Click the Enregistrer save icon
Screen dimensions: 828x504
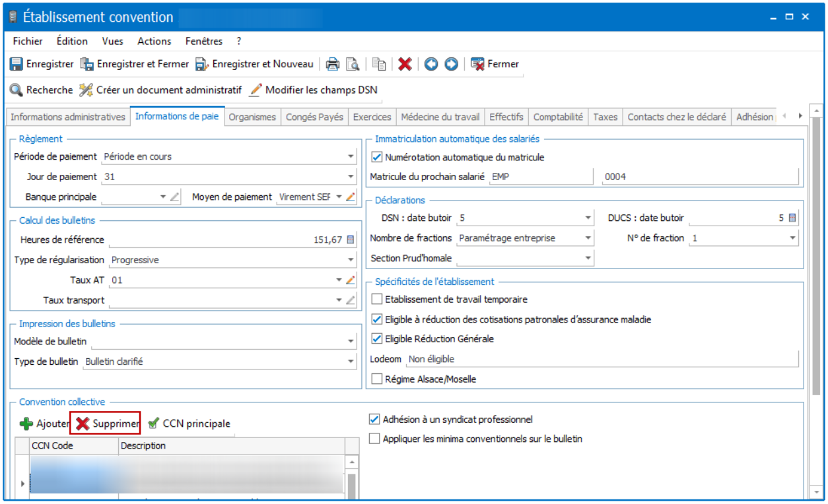pos(17,64)
